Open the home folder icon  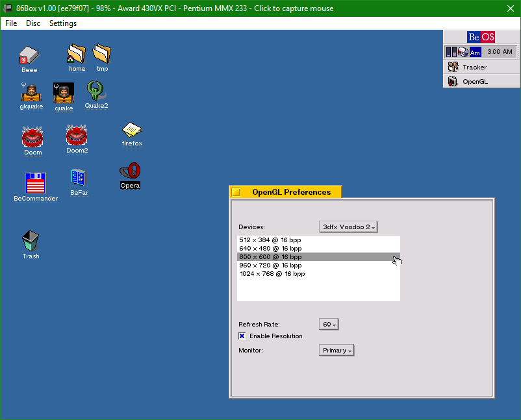click(x=77, y=55)
